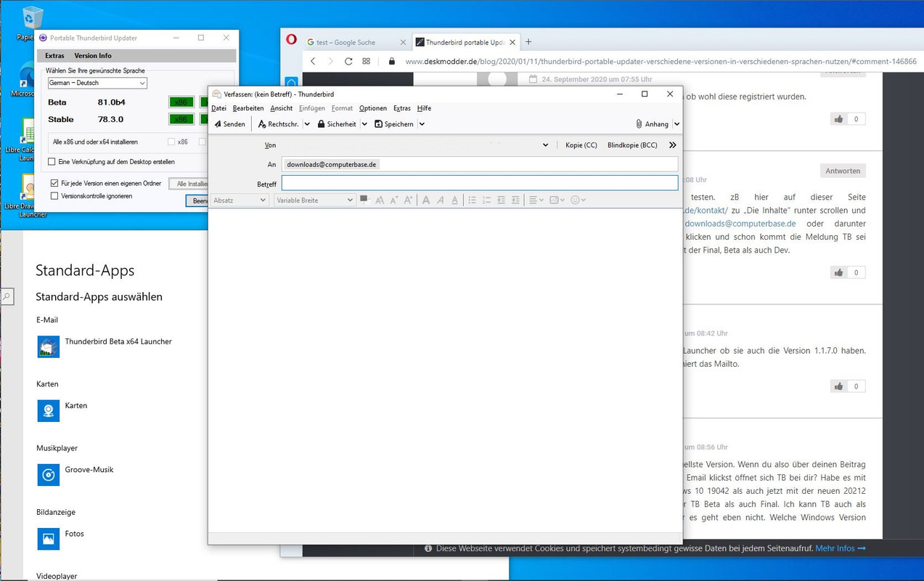Apply numbered list in compose toolbar
924x581 pixels.
[x=486, y=200]
